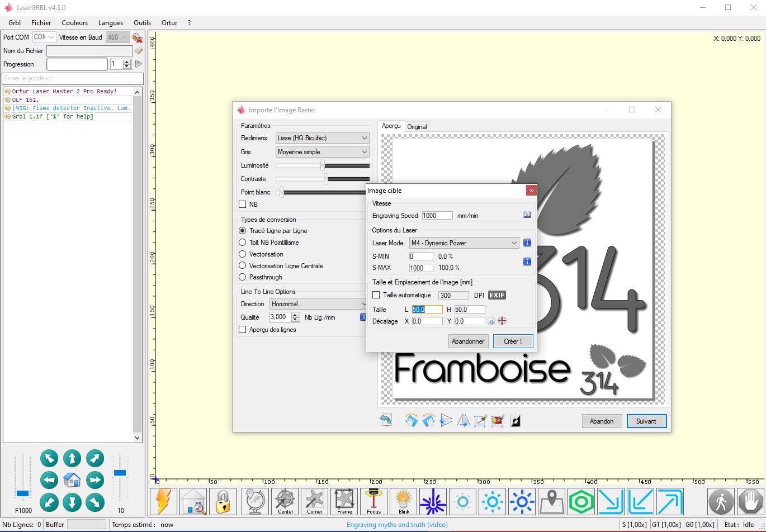Flip image vertically icon
Screen dimensions: 766x532
coord(446,420)
